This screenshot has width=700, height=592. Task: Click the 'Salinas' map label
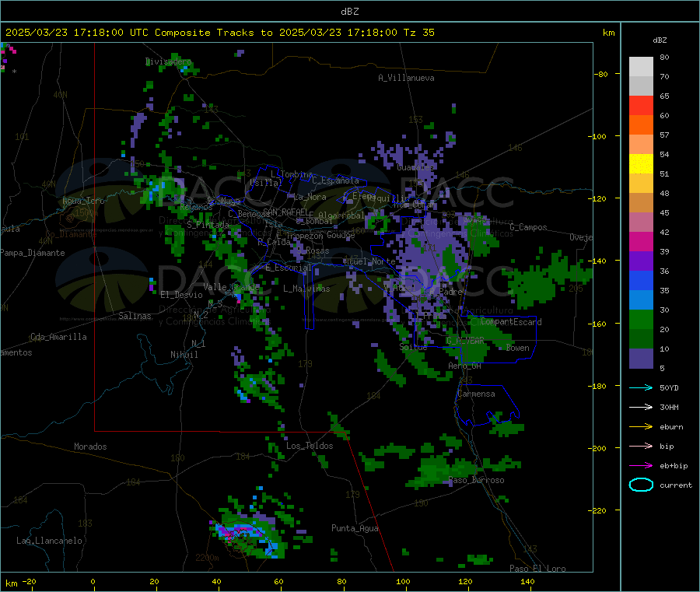pos(135,316)
